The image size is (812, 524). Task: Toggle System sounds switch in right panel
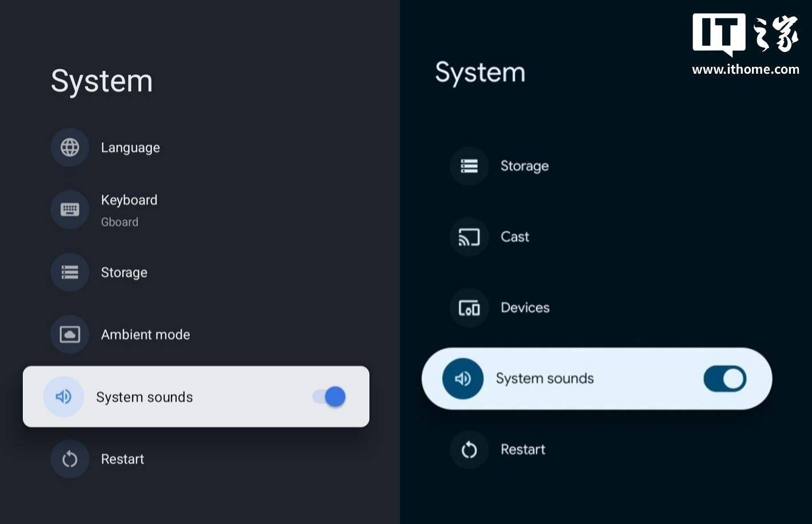pos(725,379)
